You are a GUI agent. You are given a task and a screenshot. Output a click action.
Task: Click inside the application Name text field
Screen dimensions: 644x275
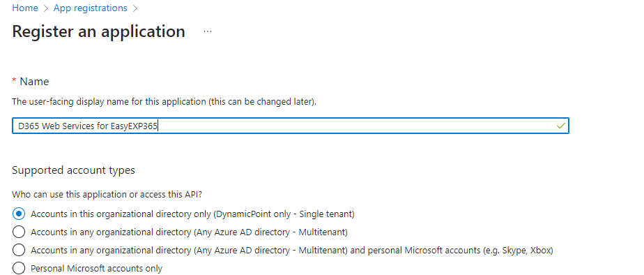click(291, 126)
